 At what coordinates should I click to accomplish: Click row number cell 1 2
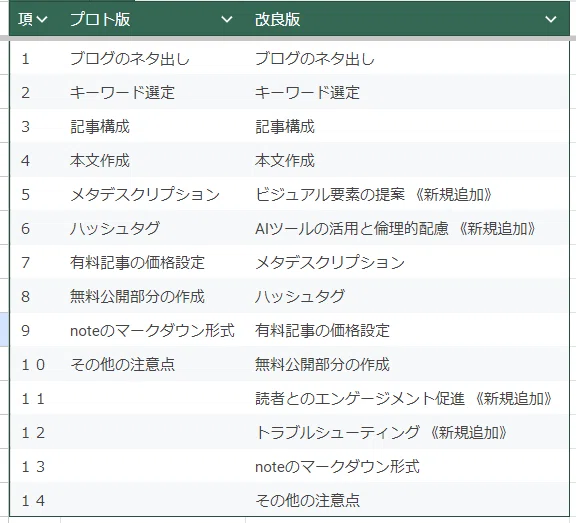tap(35, 432)
